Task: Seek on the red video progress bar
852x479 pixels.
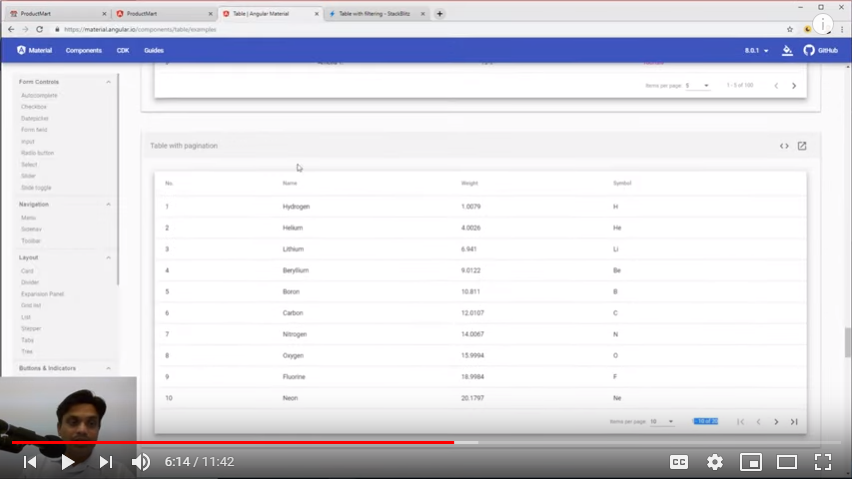Action: click(300, 442)
